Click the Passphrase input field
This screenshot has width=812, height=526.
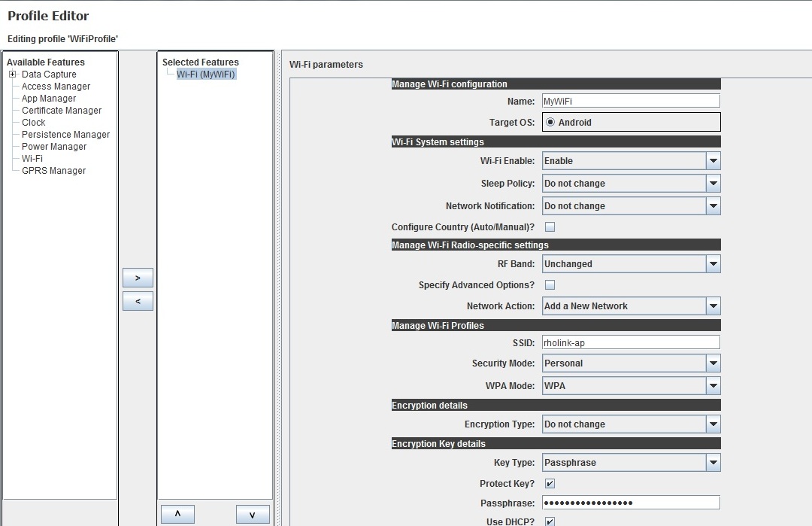coord(630,503)
